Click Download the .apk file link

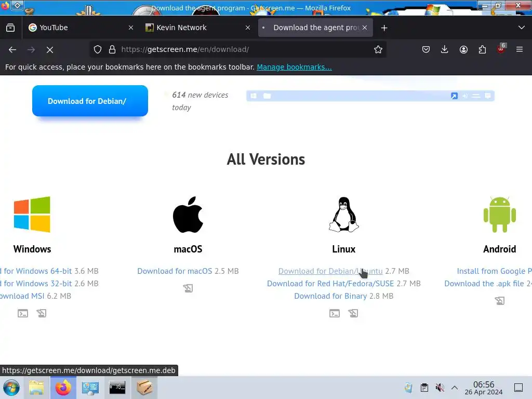(484, 284)
